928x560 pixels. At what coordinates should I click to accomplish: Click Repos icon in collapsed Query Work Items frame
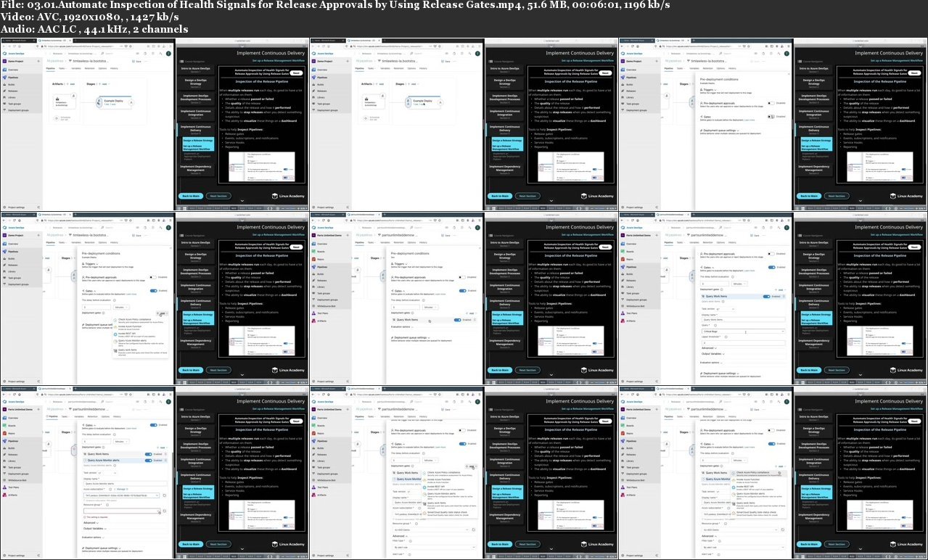313,259
